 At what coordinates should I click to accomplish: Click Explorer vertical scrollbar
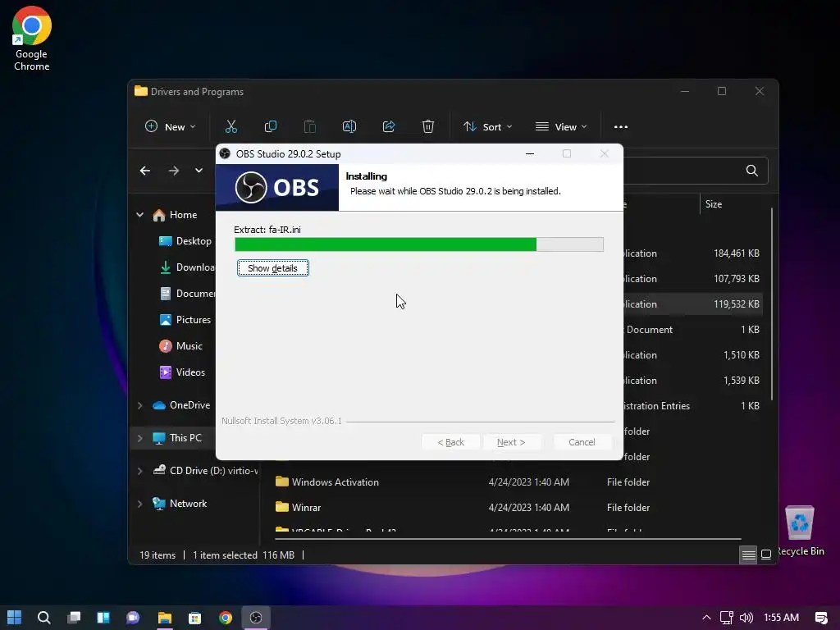(x=772, y=304)
